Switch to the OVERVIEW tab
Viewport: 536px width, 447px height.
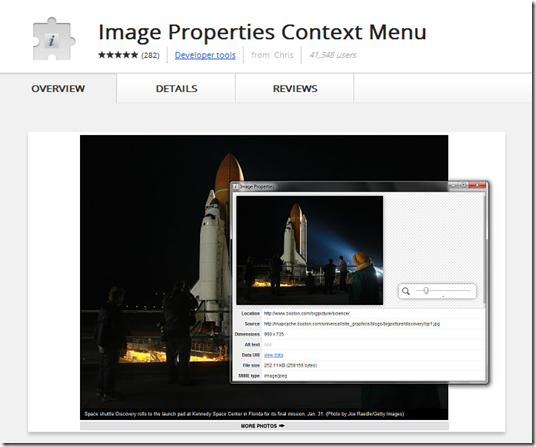click(x=58, y=89)
